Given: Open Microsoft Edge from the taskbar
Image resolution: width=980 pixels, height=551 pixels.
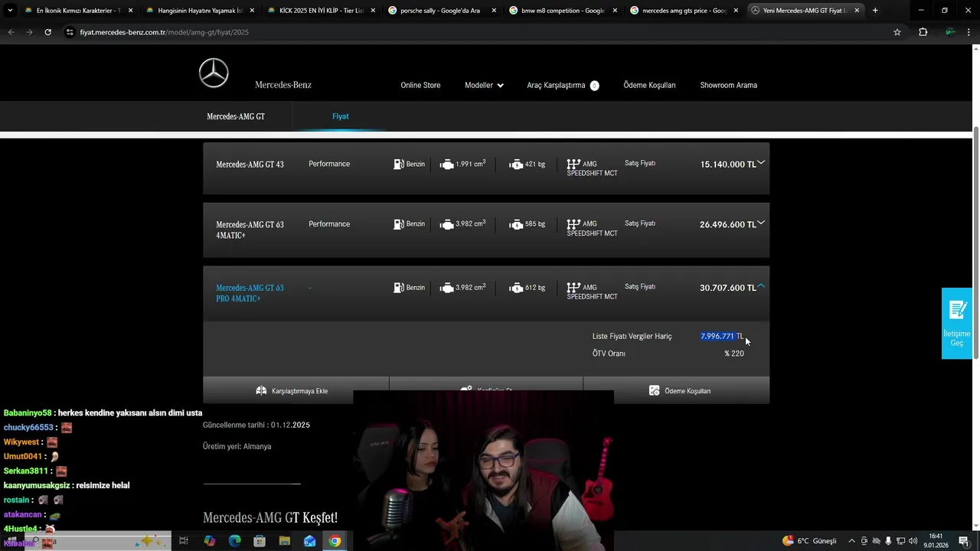Looking at the screenshot, I should click(x=234, y=541).
